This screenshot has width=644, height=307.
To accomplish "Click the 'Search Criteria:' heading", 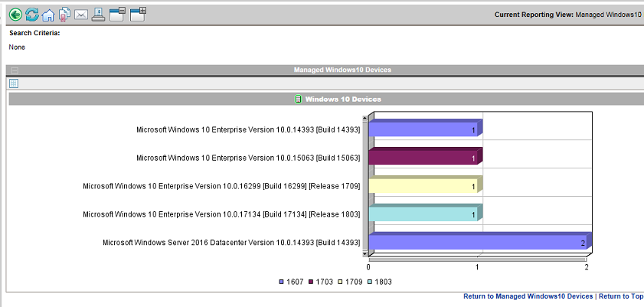I will pyautogui.click(x=34, y=33).
